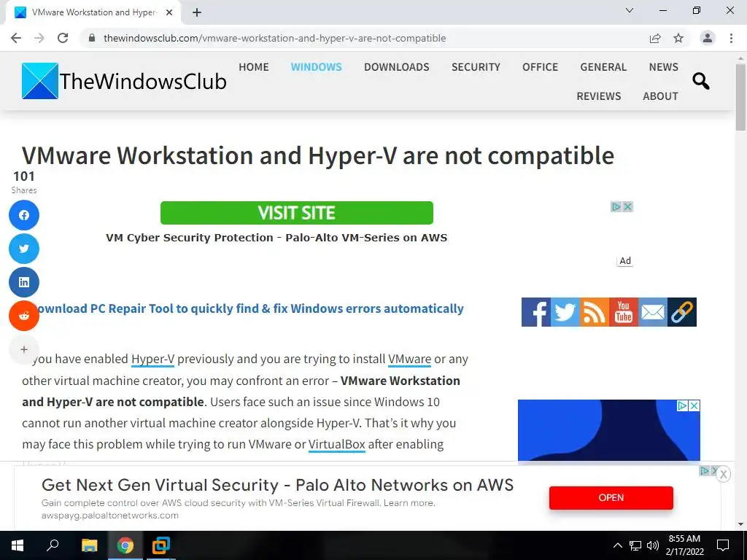
Task: Click the green VISIT SITE button
Action: 297,213
